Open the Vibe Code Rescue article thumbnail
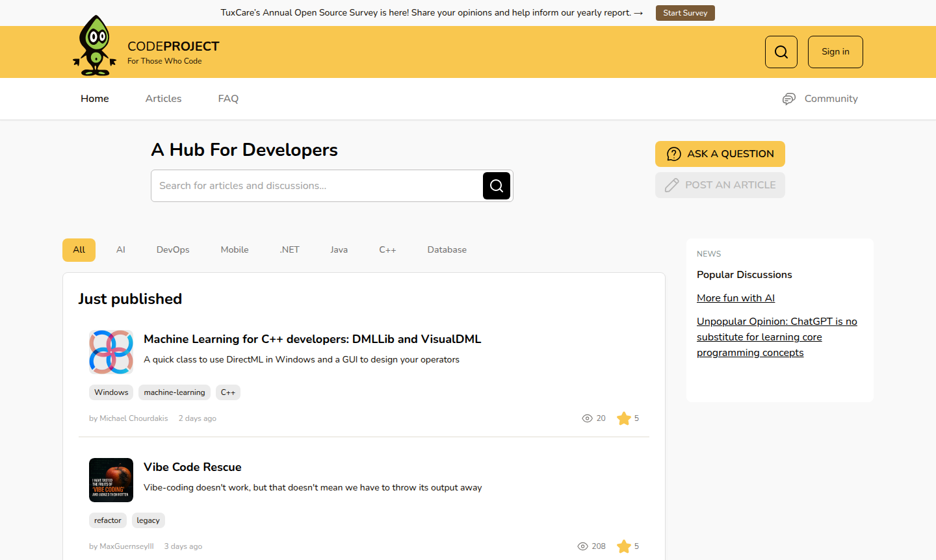 (110, 479)
